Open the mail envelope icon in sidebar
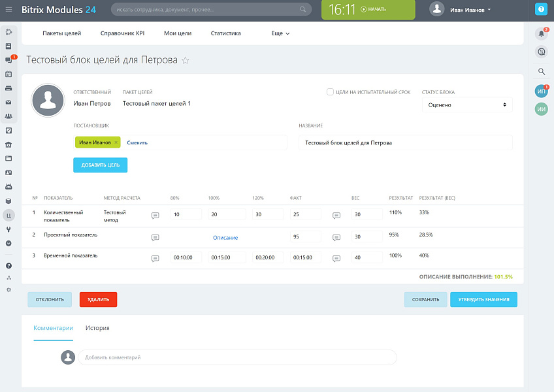Viewport: 554px width, 392px height. (8, 103)
